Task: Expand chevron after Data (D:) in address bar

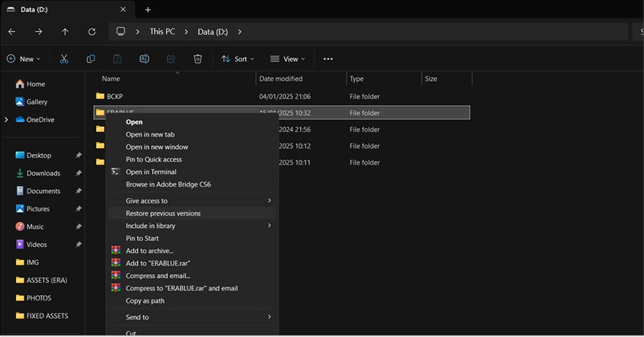Action: pyautogui.click(x=239, y=32)
